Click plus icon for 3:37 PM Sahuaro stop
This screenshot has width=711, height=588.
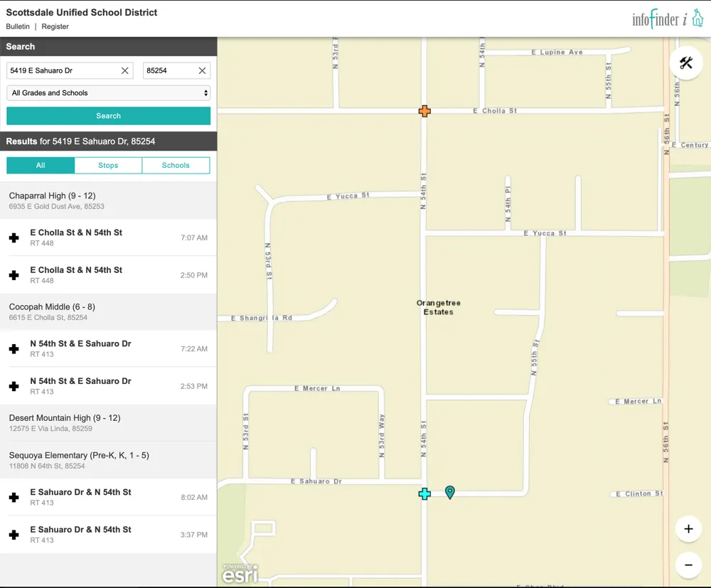click(14, 535)
